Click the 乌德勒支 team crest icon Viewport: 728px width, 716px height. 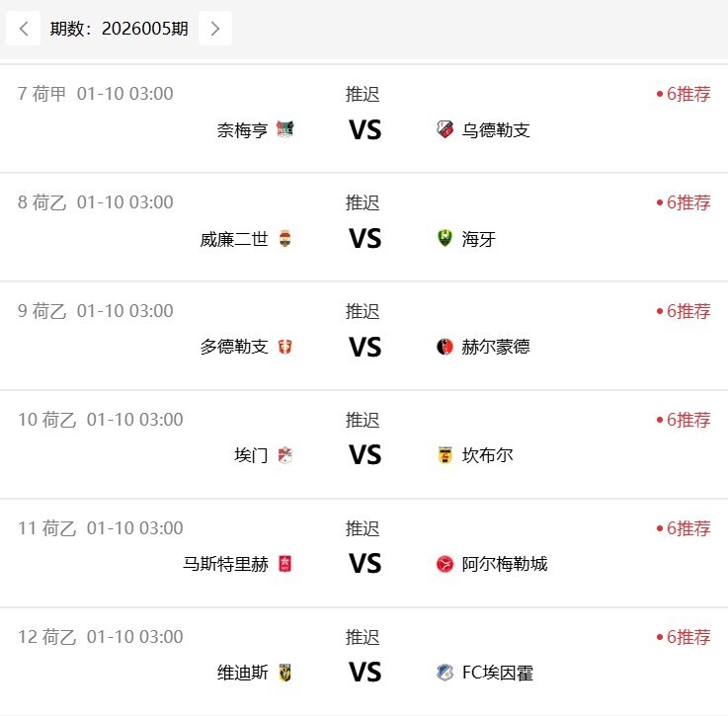pyautogui.click(x=445, y=129)
